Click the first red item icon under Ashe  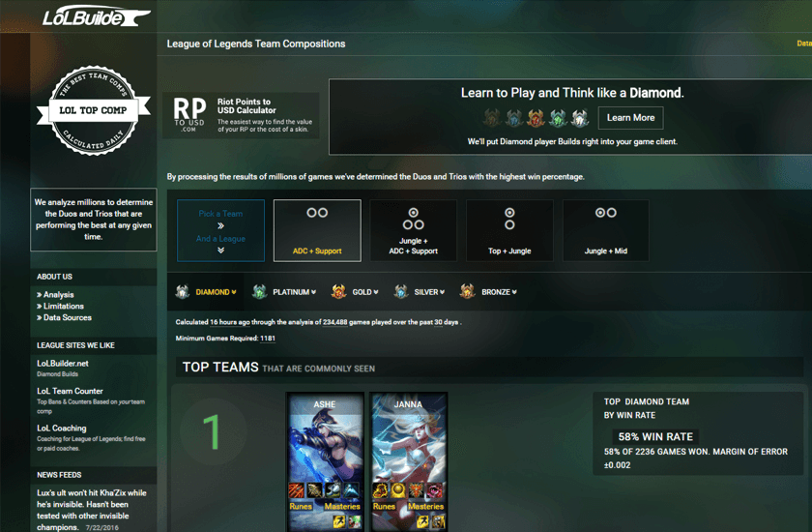[x=297, y=490]
